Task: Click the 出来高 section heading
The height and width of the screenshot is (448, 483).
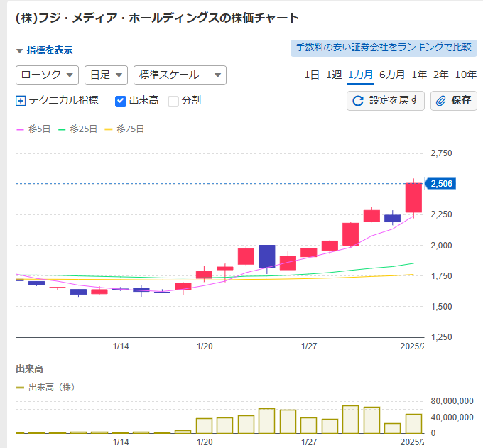Action: (x=30, y=369)
